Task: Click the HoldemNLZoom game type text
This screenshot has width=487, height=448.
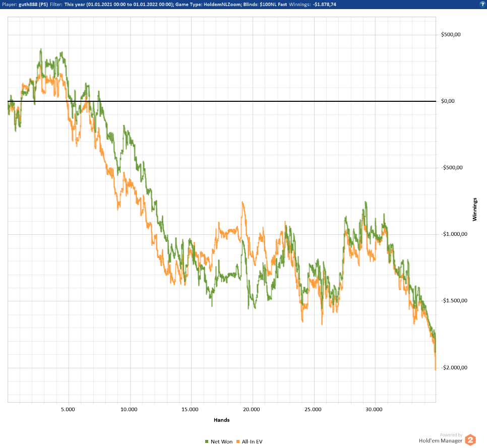Action: tap(222, 5)
